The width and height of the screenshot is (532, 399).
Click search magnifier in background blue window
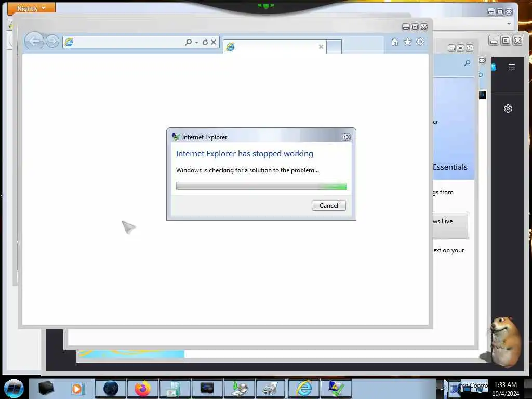467,63
